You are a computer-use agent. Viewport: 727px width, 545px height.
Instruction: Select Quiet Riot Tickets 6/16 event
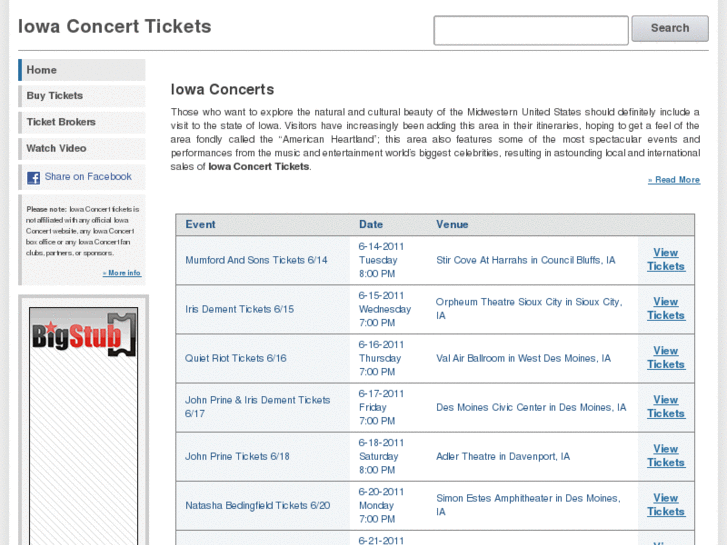tap(235, 358)
